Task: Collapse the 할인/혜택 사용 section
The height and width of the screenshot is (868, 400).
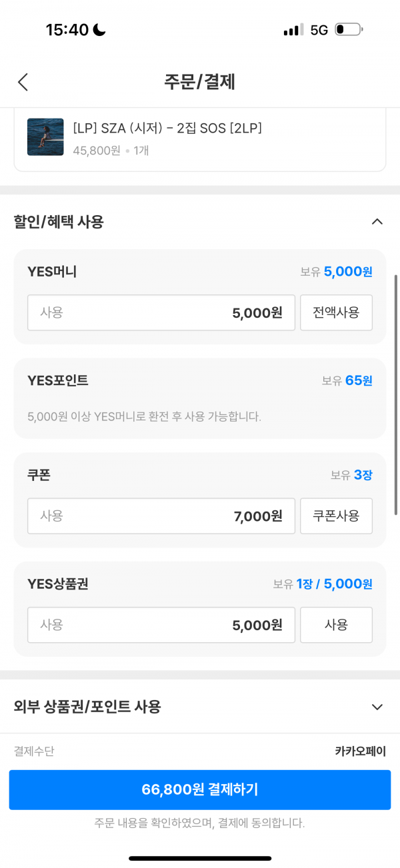Action: pos(377,222)
